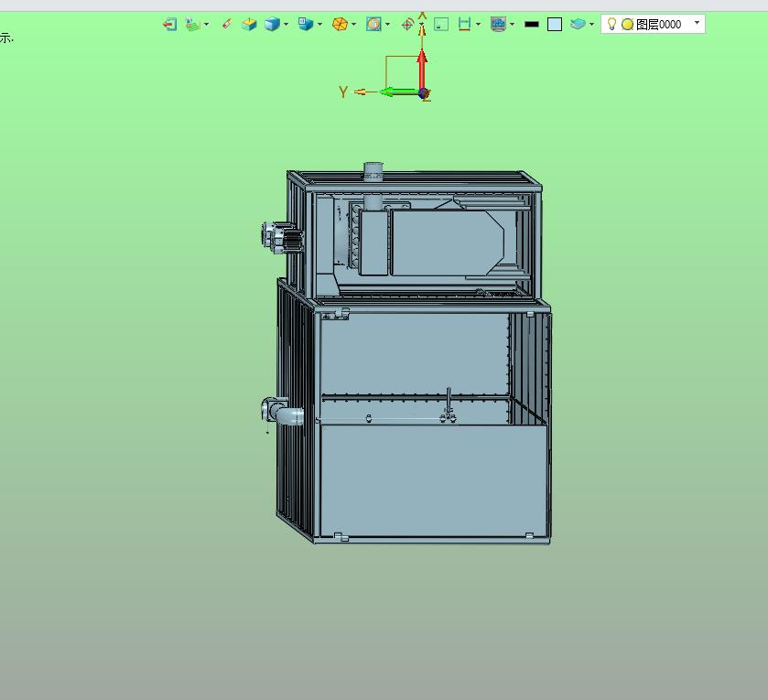Click the framed yellow object icon

373,24
